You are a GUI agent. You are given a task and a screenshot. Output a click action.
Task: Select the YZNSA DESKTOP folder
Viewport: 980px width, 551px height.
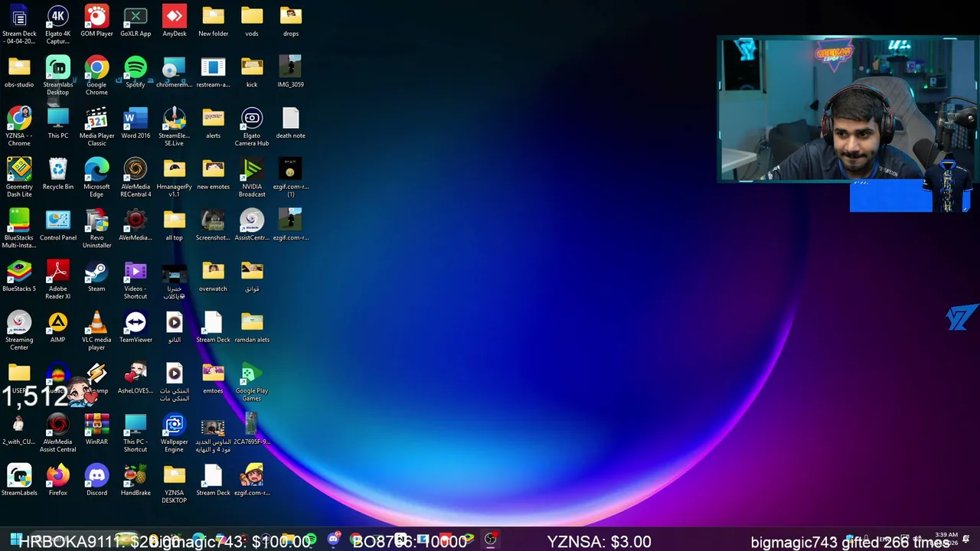[x=175, y=484]
